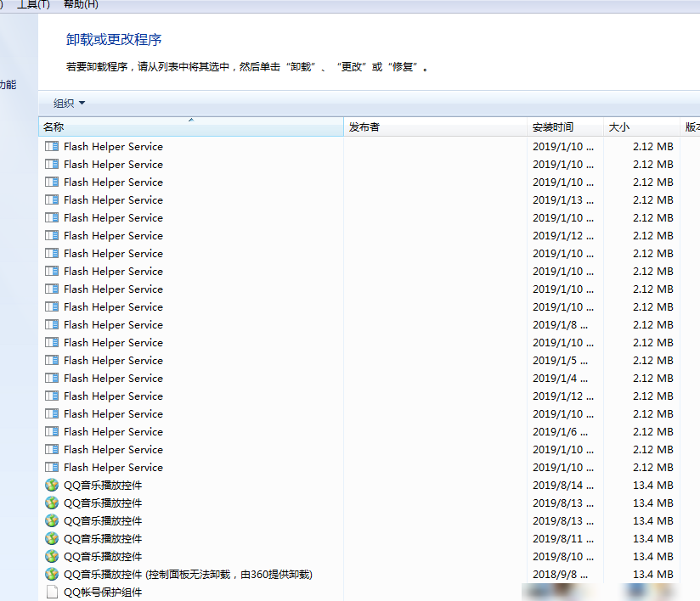This screenshot has width=700, height=601.
Task: Open the 帮助(H) menu
Action: point(81,4)
